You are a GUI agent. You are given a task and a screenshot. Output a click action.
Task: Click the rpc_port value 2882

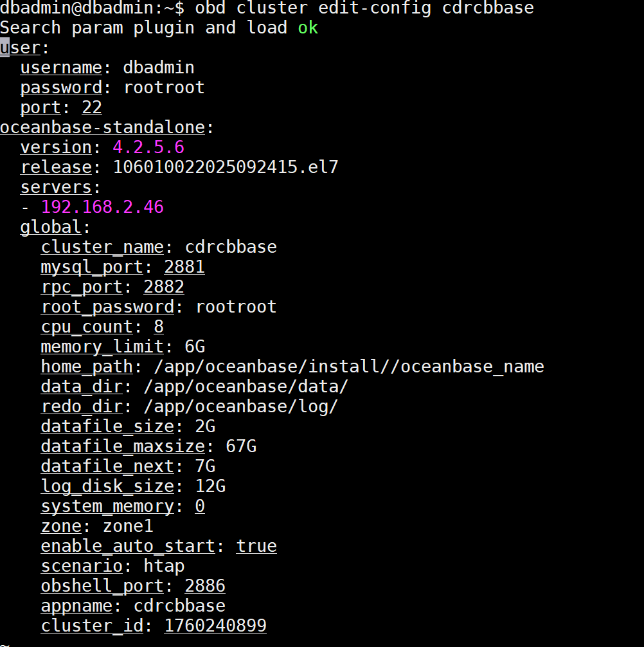pos(164,287)
